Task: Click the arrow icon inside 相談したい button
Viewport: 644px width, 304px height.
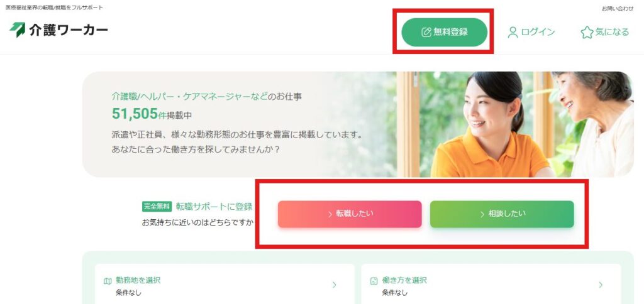Action: (482, 214)
